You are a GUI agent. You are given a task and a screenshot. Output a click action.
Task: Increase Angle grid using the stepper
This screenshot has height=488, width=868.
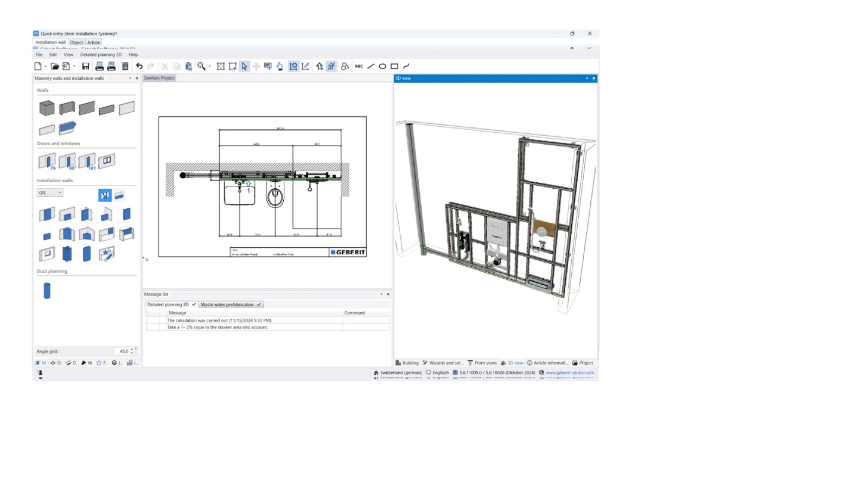[x=132, y=349]
